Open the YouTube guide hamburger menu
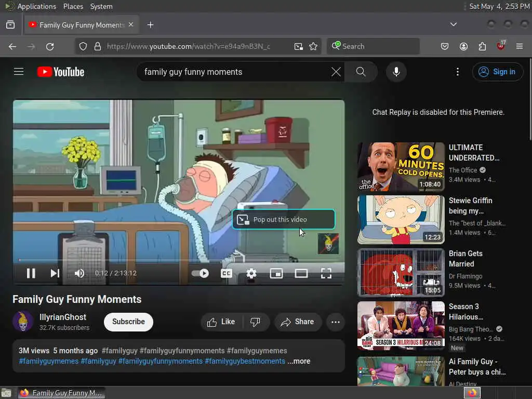This screenshot has height=399, width=532. (x=19, y=72)
